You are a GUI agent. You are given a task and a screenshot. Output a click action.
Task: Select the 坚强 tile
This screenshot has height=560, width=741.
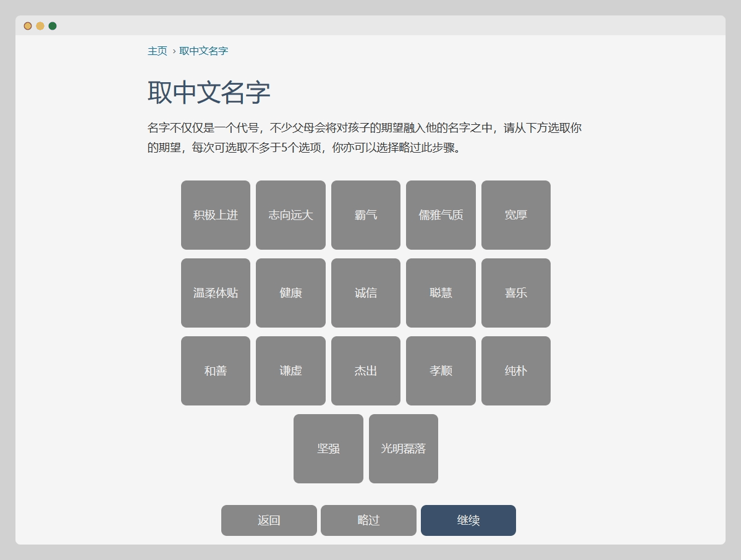click(x=328, y=449)
